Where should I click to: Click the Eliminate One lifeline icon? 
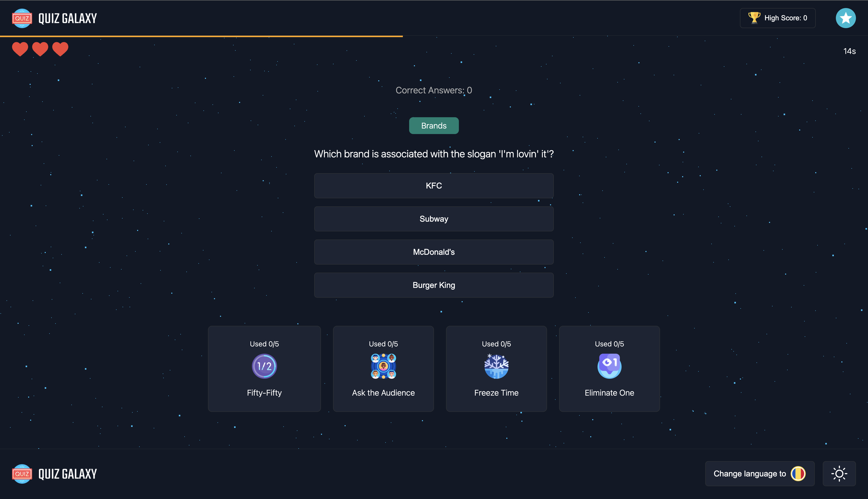click(x=609, y=366)
